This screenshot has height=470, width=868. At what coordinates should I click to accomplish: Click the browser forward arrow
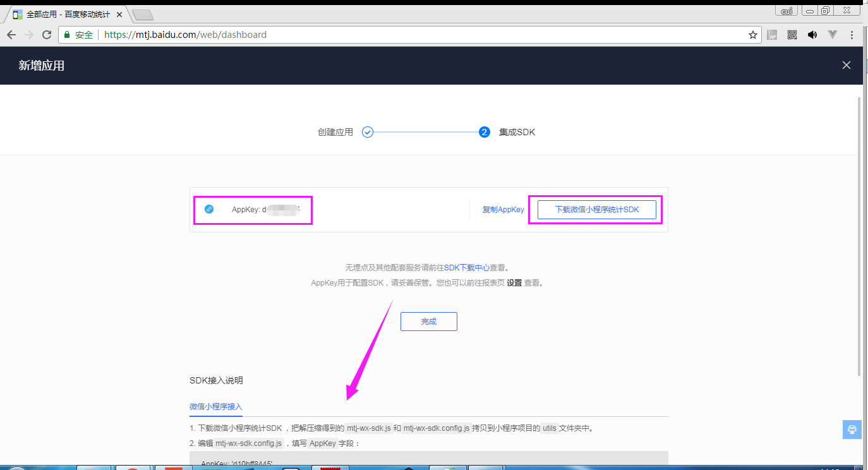point(28,35)
